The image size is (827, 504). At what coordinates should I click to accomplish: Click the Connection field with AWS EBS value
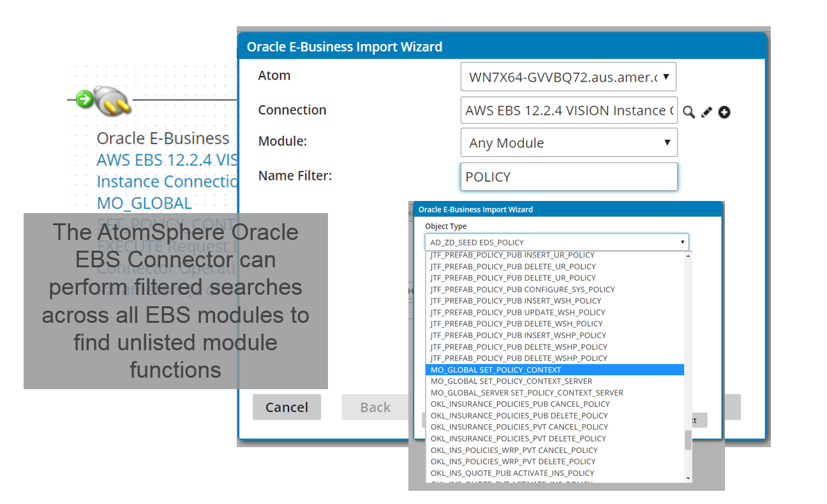pyautogui.click(x=569, y=110)
